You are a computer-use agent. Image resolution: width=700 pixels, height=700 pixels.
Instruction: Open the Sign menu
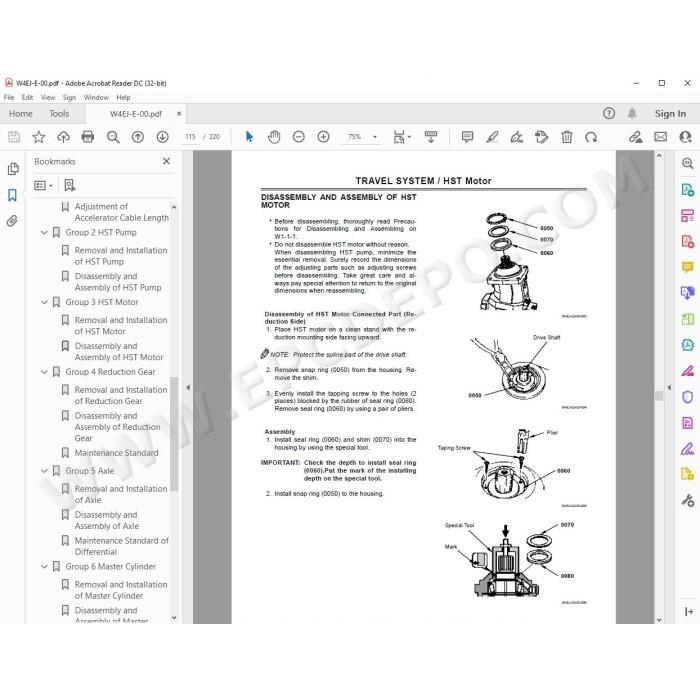point(69,97)
